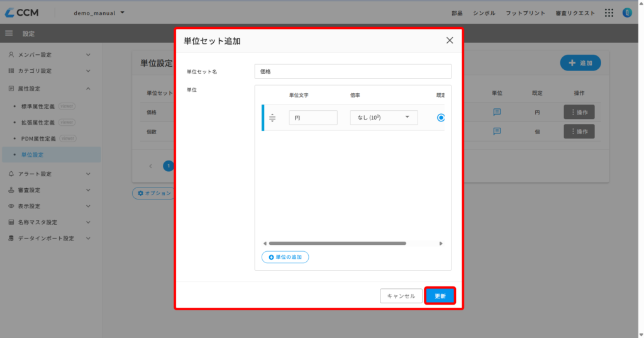
Task: Expand メンバー設定 chevron
Action: (88, 55)
